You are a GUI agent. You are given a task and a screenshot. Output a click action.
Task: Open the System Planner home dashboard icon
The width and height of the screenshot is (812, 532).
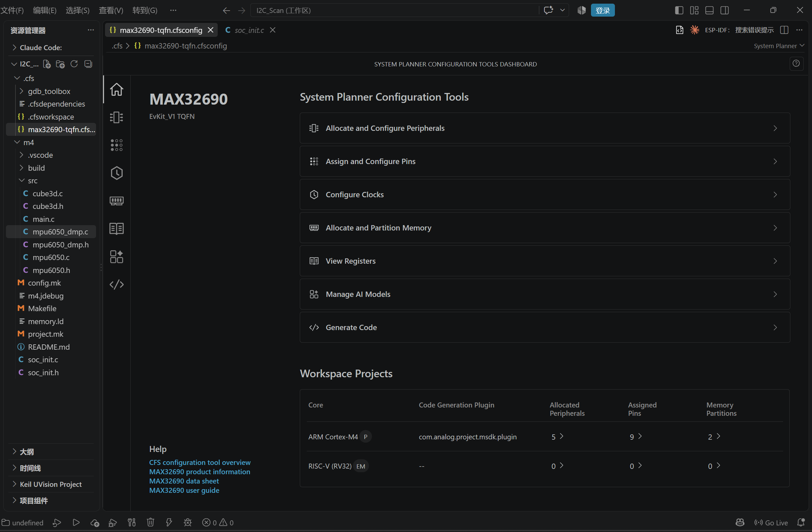pos(116,89)
